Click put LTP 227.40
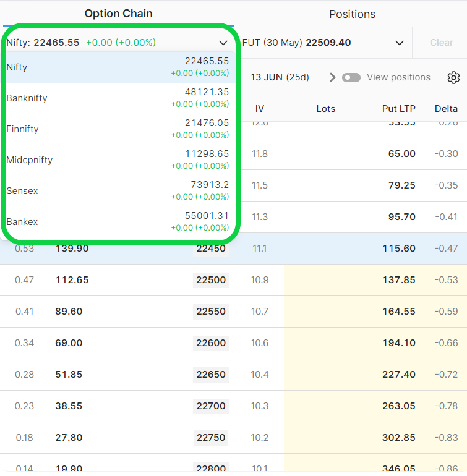The height and width of the screenshot is (476, 467). tap(399, 375)
